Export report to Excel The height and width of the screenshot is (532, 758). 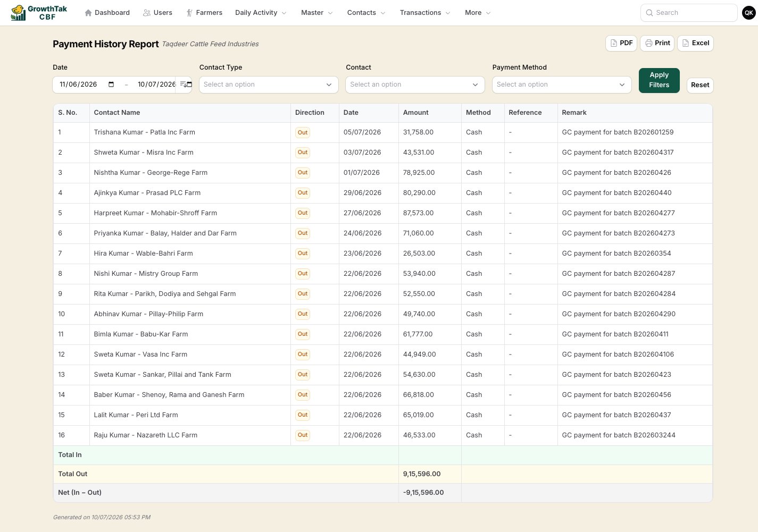pos(695,43)
